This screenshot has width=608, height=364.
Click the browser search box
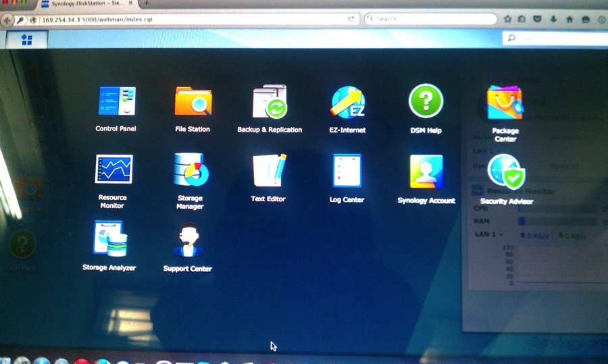[430, 19]
